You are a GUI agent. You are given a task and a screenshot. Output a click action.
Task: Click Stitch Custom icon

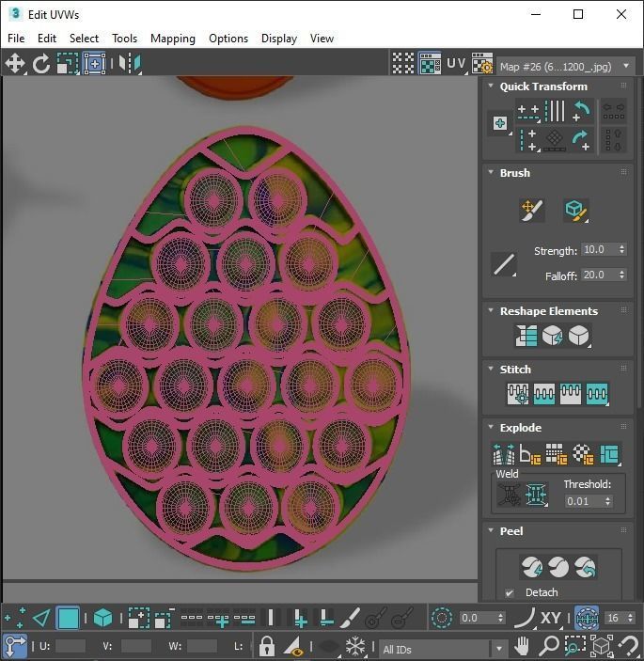597,394
